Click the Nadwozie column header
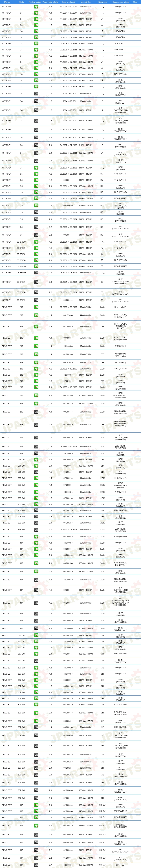This screenshot has height=868, width=141. (103, 2)
